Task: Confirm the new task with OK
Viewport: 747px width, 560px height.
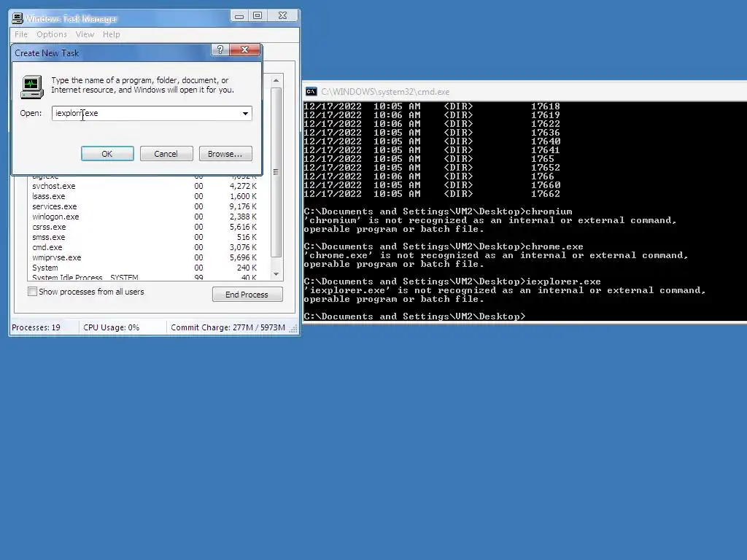Action: tap(107, 154)
